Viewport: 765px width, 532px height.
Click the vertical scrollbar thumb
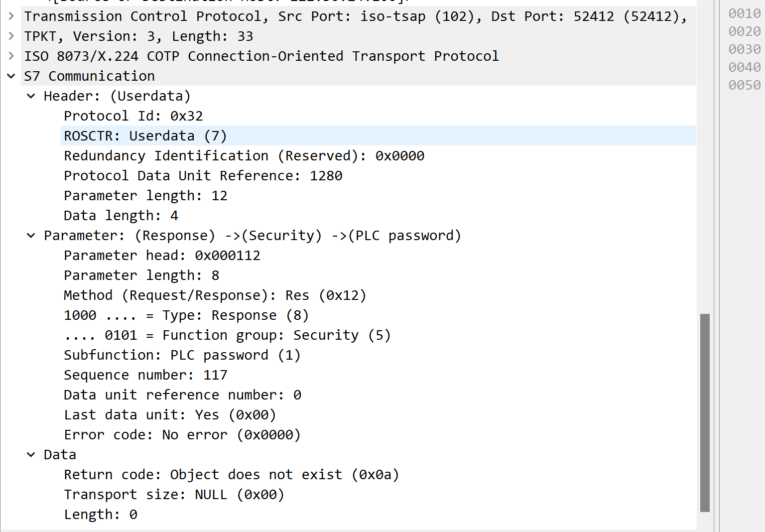point(705,412)
